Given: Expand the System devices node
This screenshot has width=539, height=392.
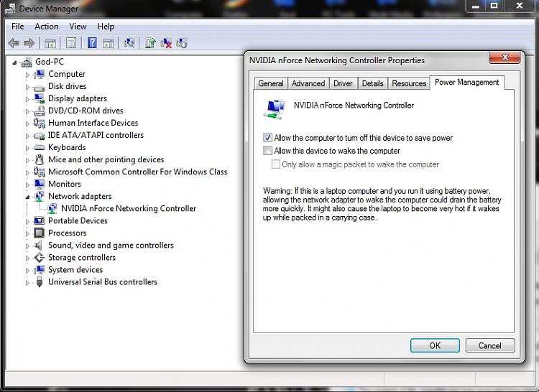Looking at the screenshot, I should point(27,271).
